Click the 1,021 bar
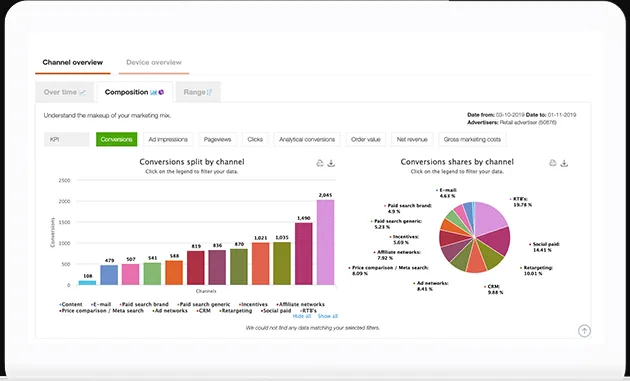The width and height of the screenshot is (630, 381). pyautogui.click(x=261, y=264)
